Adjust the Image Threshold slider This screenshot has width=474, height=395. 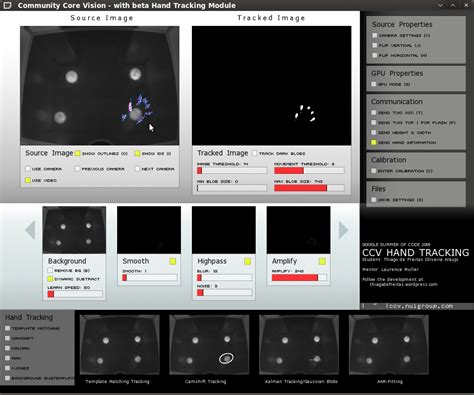point(232,170)
